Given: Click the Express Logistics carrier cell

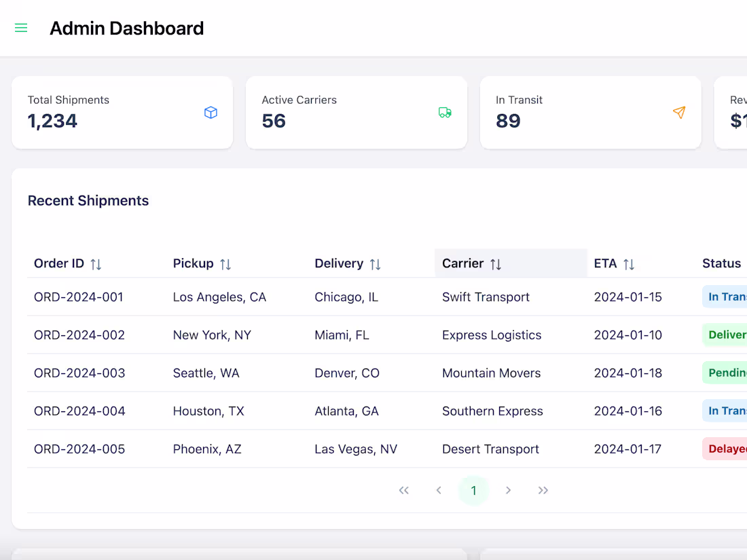Looking at the screenshot, I should [492, 335].
